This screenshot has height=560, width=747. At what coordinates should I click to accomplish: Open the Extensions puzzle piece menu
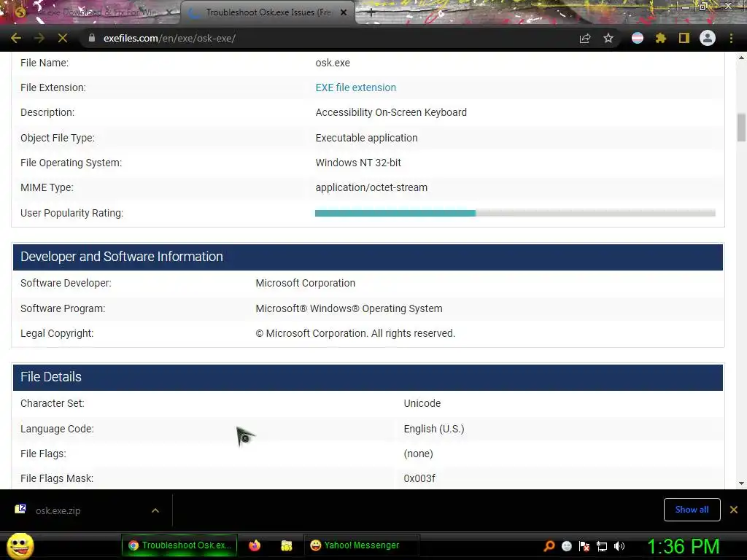pyautogui.click(x=661, y=38)
